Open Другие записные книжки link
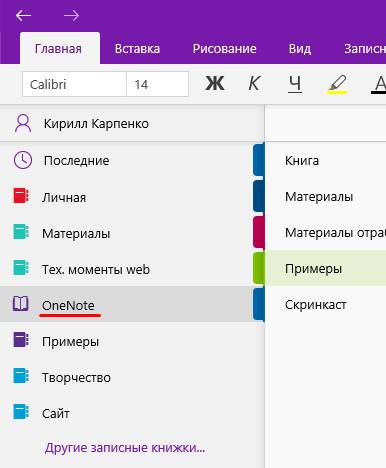Image resolution: width=386 pixels, height=468 pixels. click(125, 448)
